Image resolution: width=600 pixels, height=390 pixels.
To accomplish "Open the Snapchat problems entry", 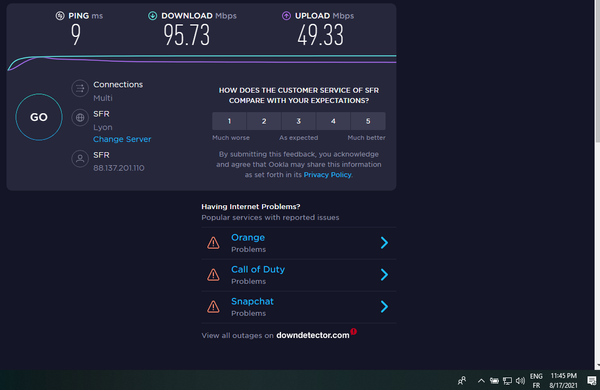I will point(298,307).
